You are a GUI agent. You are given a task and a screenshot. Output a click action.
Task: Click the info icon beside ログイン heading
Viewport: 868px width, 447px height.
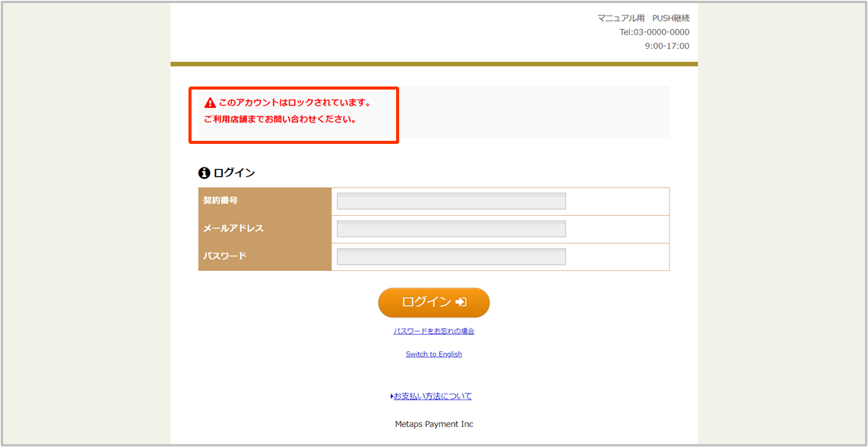(204, 173)
